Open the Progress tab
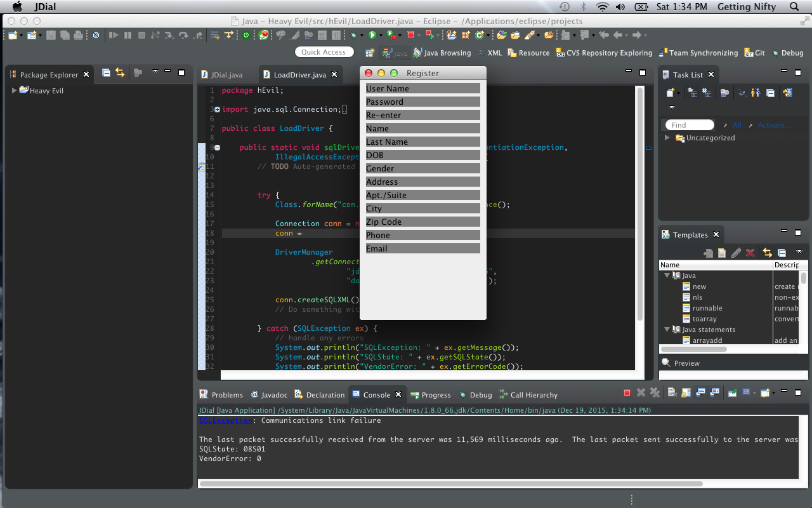Viewport: 812px width, 508px height. 431,394
